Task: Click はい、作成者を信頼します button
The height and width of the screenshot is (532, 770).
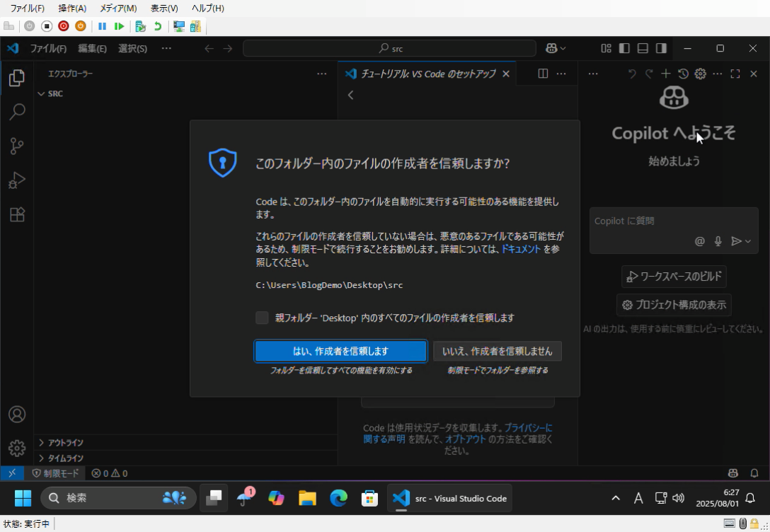Action: (340, 351)
